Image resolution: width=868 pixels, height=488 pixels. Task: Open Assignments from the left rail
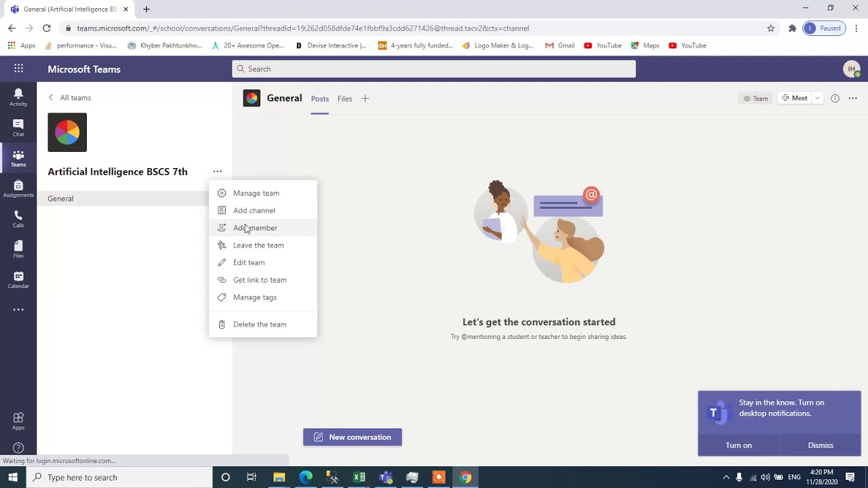pyautogui.click(x=18, y=188)
